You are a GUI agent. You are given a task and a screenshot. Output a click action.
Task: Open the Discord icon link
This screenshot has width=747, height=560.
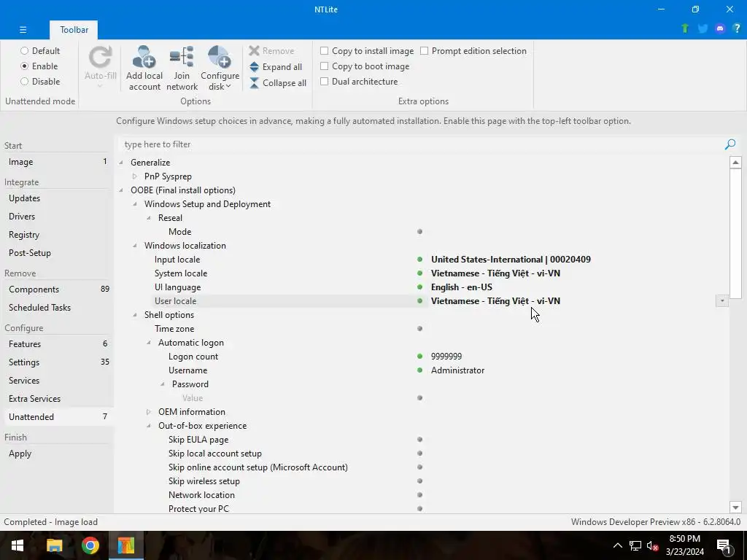click(x=720, y=28)
